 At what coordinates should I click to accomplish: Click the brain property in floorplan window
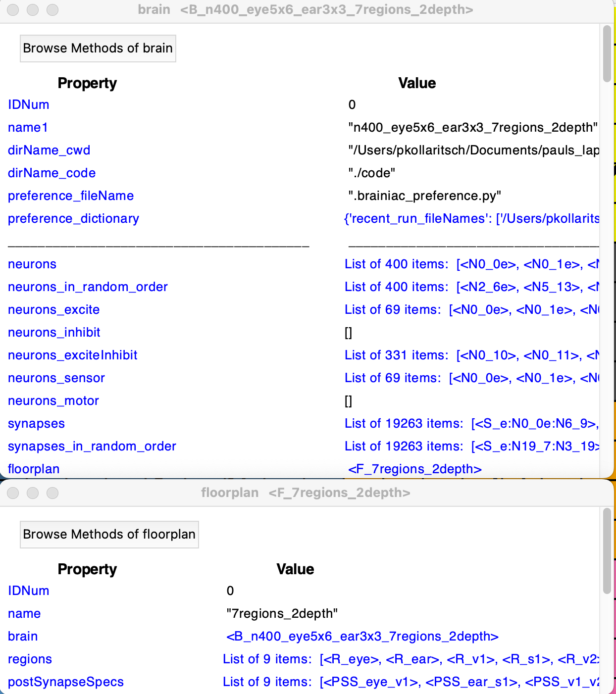(x=23, y=636)
